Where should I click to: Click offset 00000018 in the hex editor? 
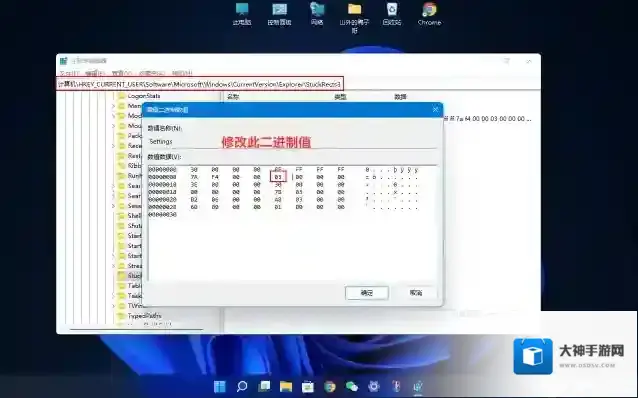tap(162, 192)
